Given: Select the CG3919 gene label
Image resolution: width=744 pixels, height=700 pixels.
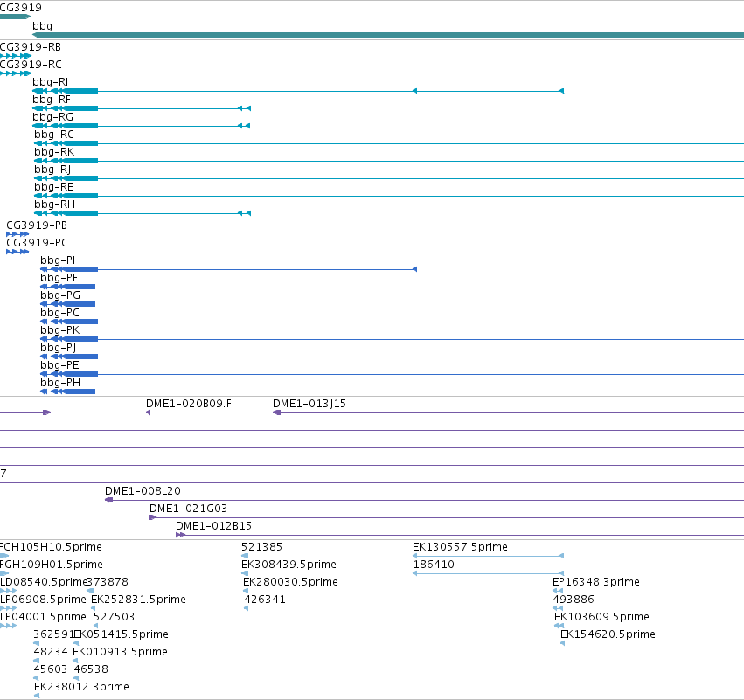Looking at the screenshot, I should click(x=20, y=8).
